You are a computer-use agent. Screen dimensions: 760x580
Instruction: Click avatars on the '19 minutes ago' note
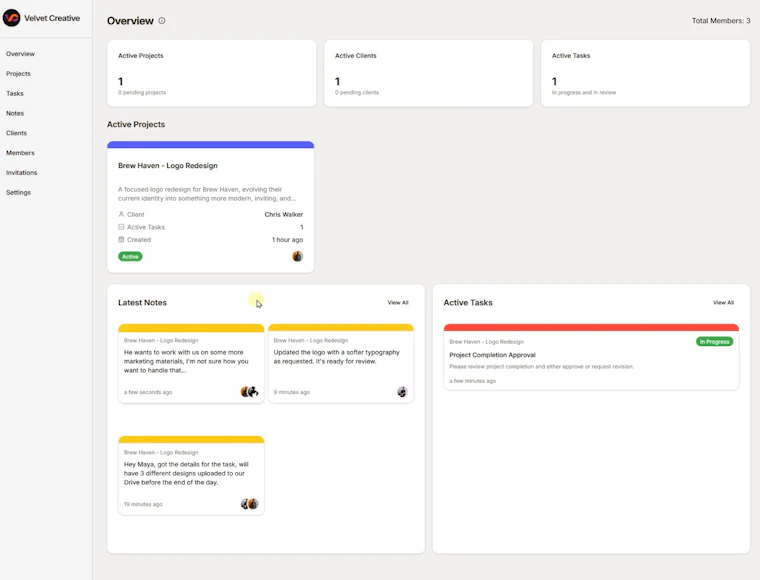tap(250, 504)
